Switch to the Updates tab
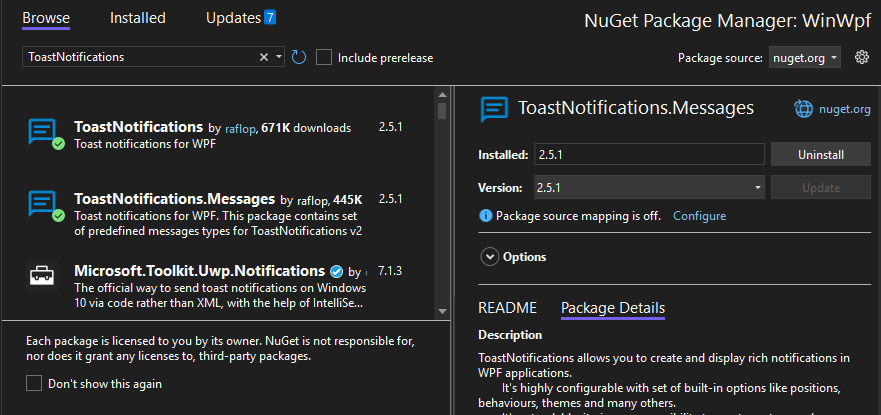This screenshot has height=415, width=881. 233,18
